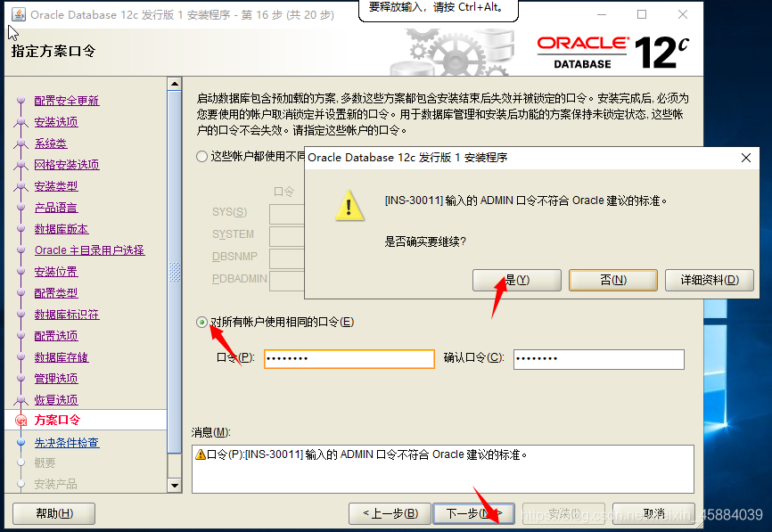772x532 pixels.
Task: Click Yes (是) in the warning dialog
Action: [516, 280]
